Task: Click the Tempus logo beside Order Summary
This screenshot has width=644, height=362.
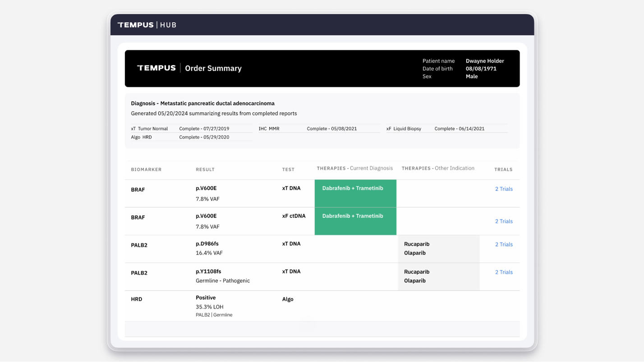Action: tap(156, 68)
